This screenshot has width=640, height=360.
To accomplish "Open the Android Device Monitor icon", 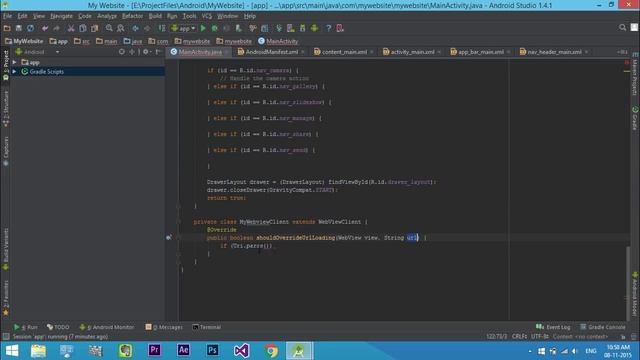I will (x=314, y=28).
